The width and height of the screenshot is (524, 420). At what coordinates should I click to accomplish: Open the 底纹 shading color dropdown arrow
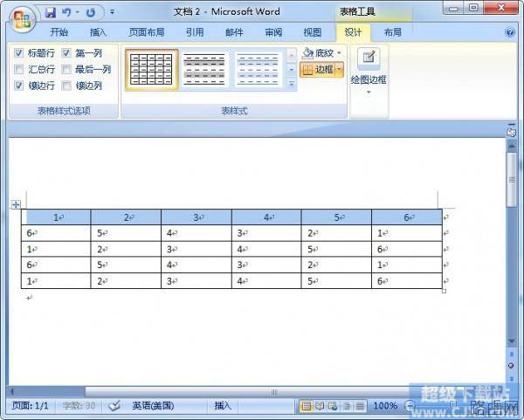coord(339,52)
